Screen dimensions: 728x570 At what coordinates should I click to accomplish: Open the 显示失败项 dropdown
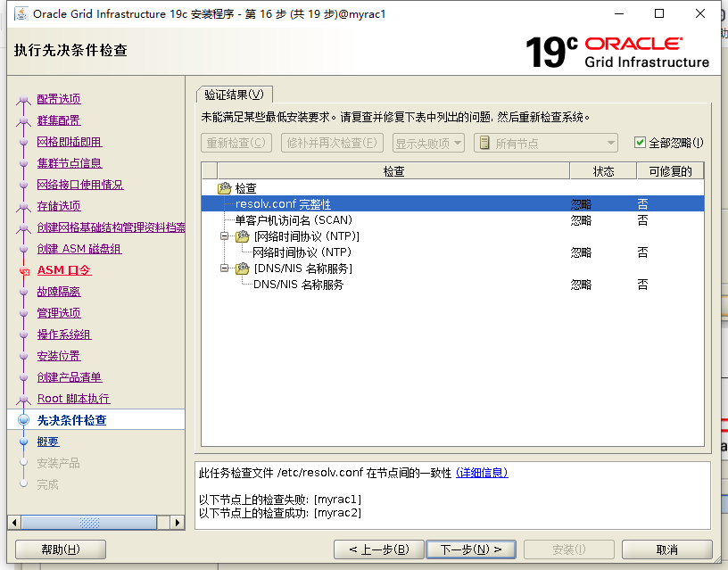(428, 143)
